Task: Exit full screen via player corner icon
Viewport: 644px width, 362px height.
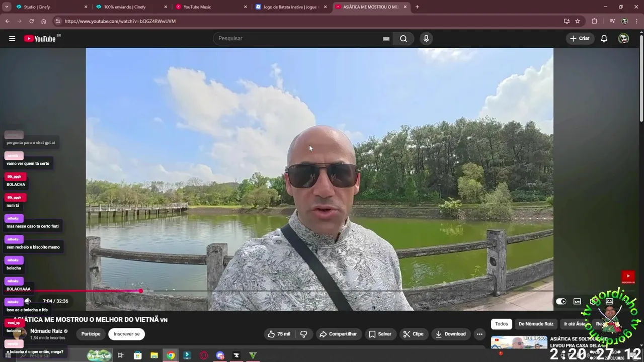Action: 625,301
